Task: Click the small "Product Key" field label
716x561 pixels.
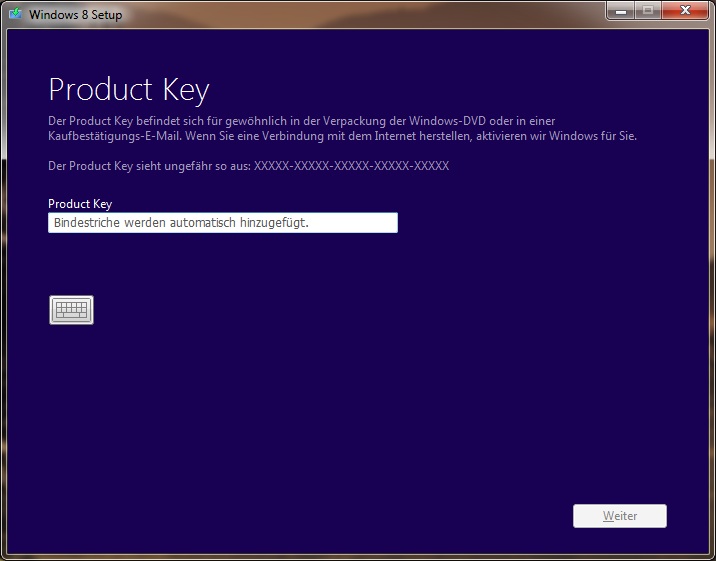Action: [80, 204]
